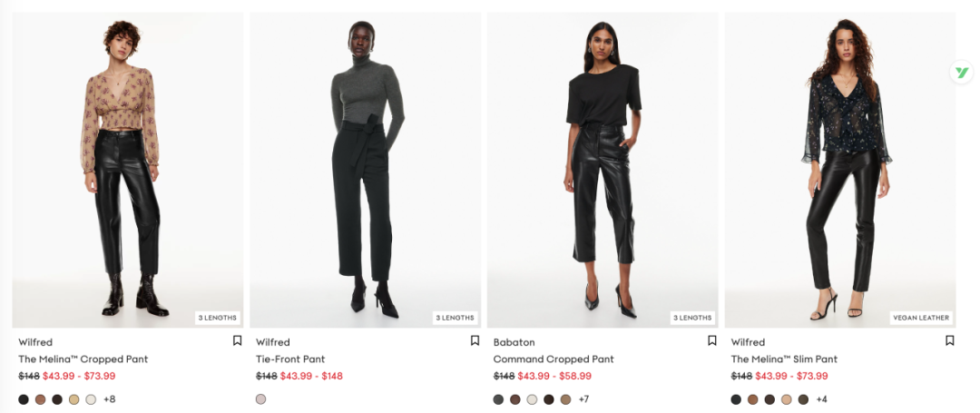Open the Command Cropped Pant title link

554,359
